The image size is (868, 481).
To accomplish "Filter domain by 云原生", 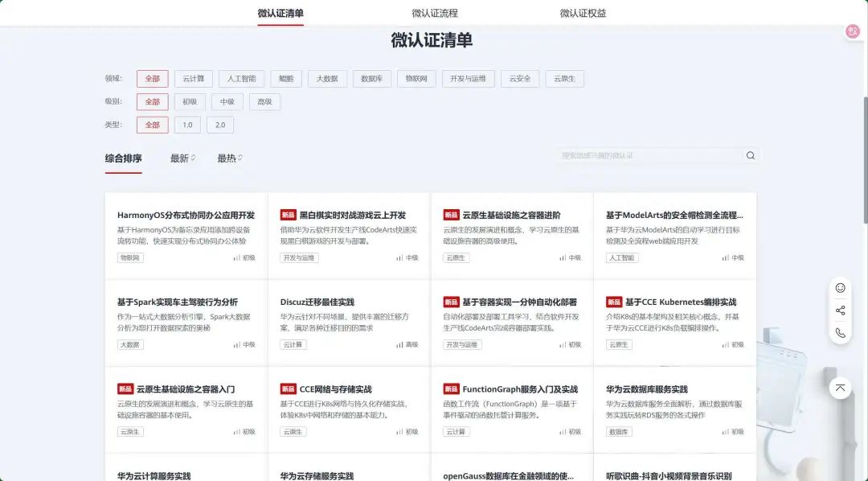I will (x=565, y=79).
